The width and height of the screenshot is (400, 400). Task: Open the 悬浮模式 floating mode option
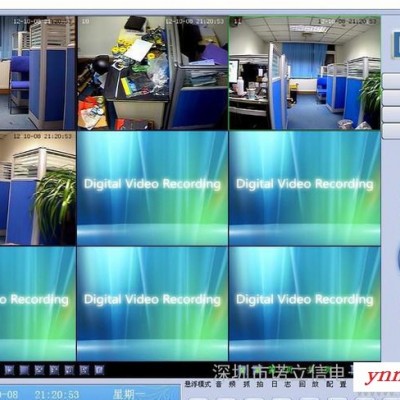[198, 384]
